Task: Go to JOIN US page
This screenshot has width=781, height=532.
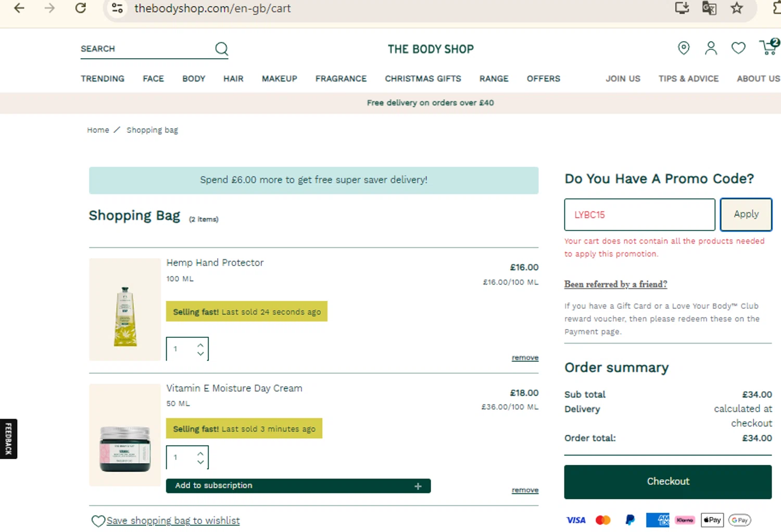Action: [623, 79]
